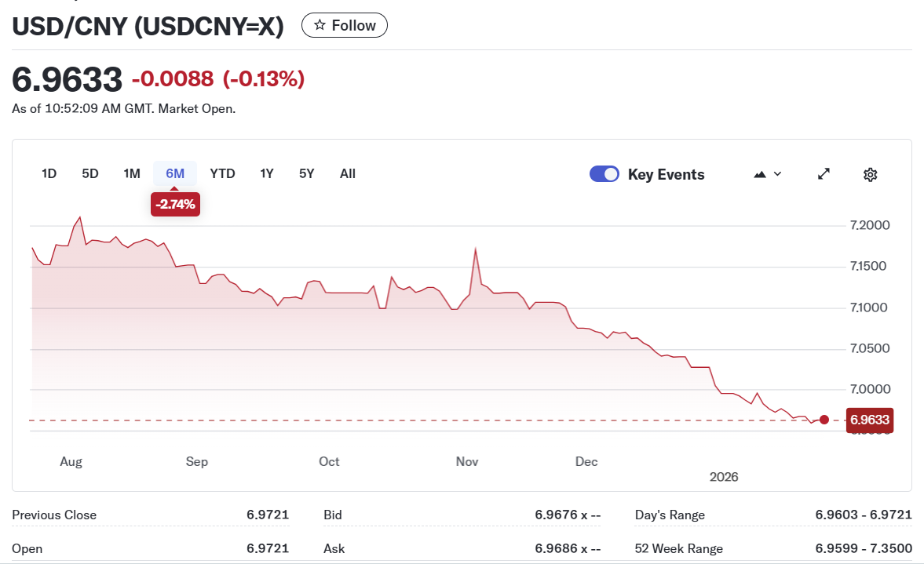
Task: Show the YTD chart range
Action: [222, 173]
